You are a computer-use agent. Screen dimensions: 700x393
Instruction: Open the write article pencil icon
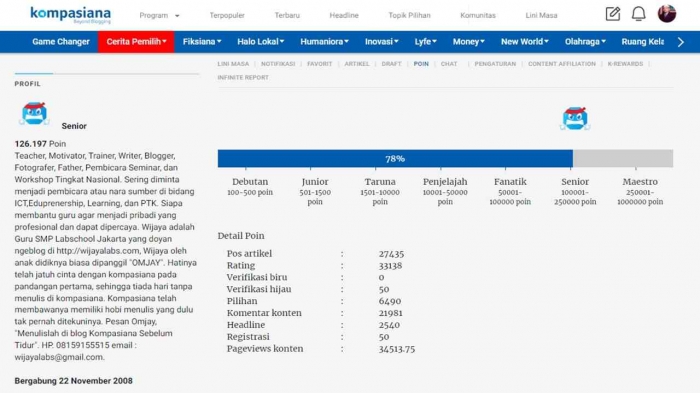point(612,14)
